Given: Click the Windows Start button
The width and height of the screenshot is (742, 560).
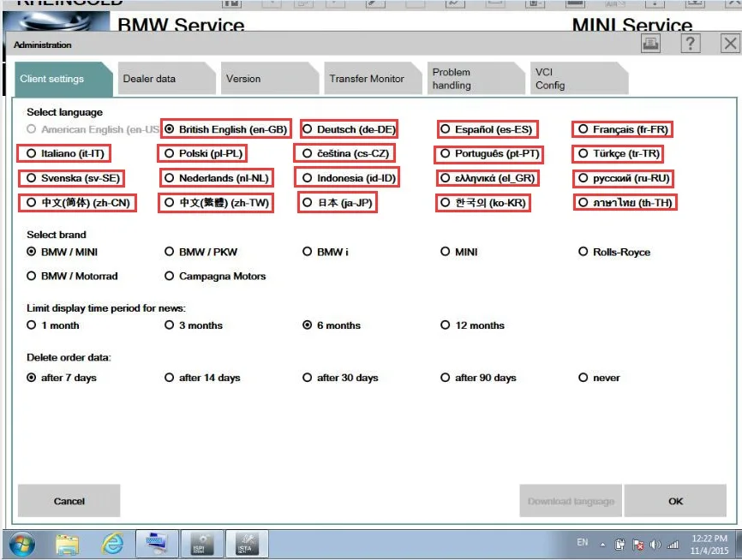Looking at the screenshot, I should point(18,543).
